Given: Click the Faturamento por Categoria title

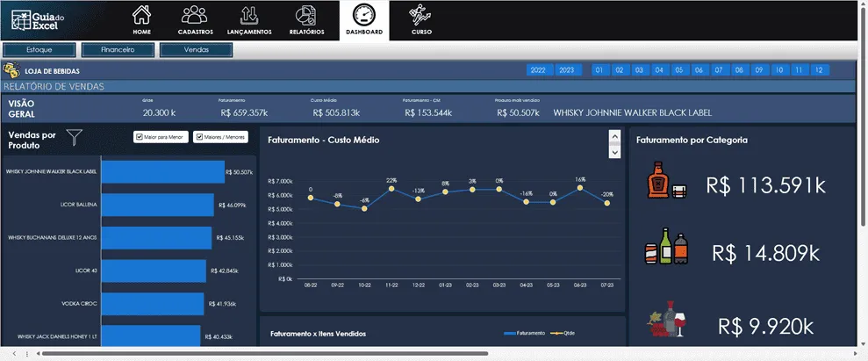Looking at the screenshot, I should [692, 141].
